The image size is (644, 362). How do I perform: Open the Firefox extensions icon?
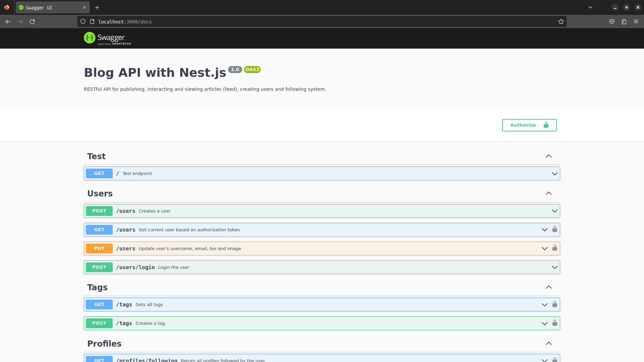(x=624, y=22)
